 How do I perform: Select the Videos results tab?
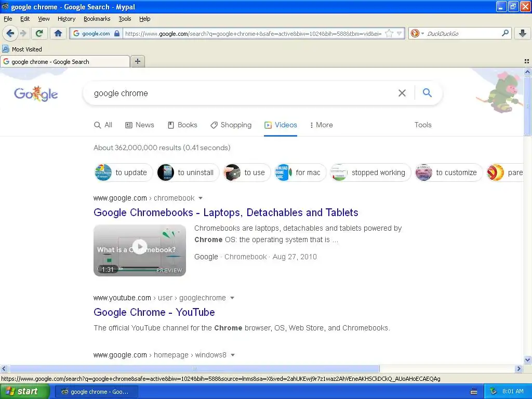click(x=281, y=125)
